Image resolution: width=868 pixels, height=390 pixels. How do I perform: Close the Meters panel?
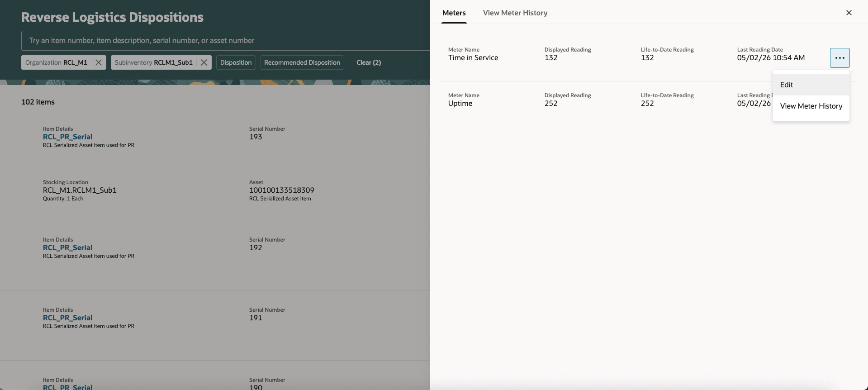[x=849, y=13]
